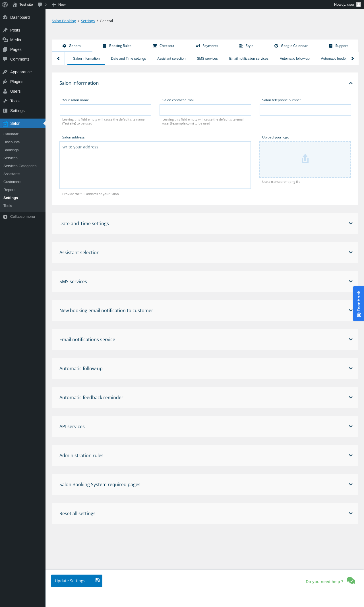364x607 pixels.
Task: Click the sub-tab scroll left arrow
Action: coord(58,59)
